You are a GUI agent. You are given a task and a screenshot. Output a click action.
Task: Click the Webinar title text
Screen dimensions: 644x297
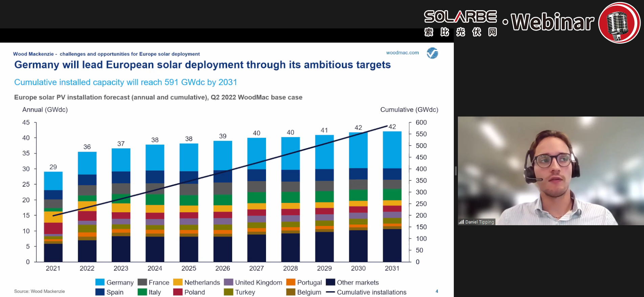[553, 22]
